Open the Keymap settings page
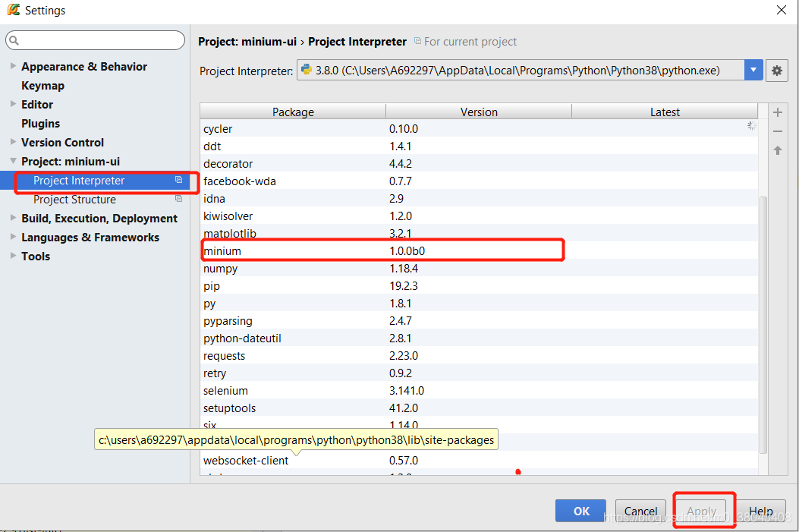Image resolution: width=799 pixels, height=532 pixels. (x=42, y=86)
